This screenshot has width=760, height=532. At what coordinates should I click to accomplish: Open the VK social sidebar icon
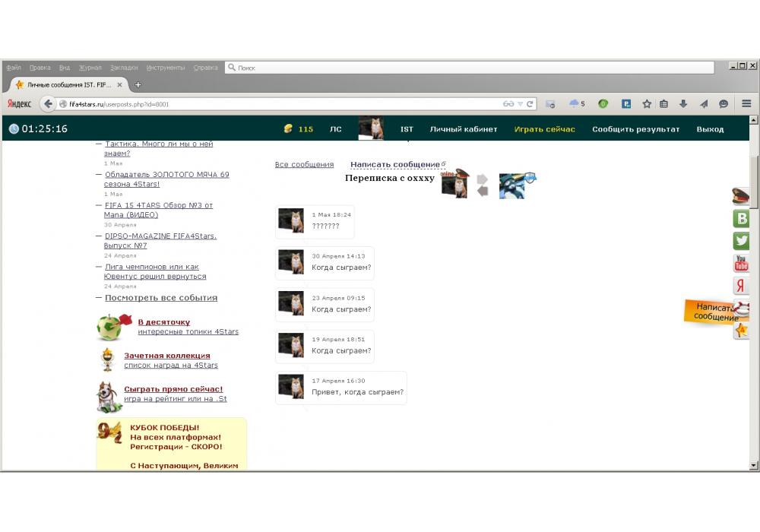pyautogui.click(x=741, y=219)
